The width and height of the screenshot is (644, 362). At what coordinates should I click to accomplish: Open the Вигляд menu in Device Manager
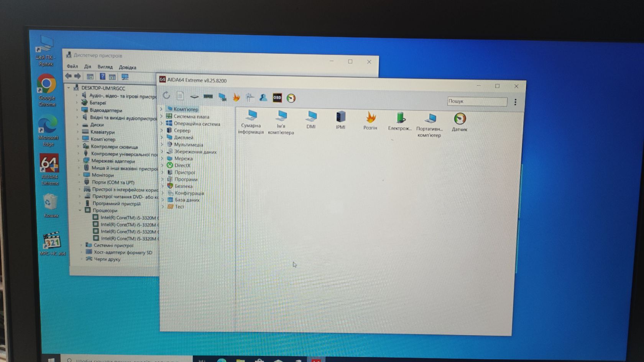click(x=105, y=67)
